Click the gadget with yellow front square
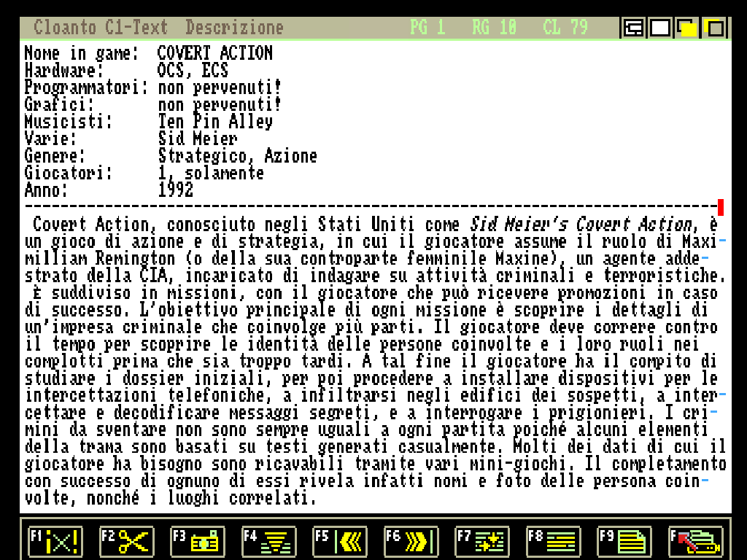Screen dimensions: 747x560 click(x=687, y=28)
